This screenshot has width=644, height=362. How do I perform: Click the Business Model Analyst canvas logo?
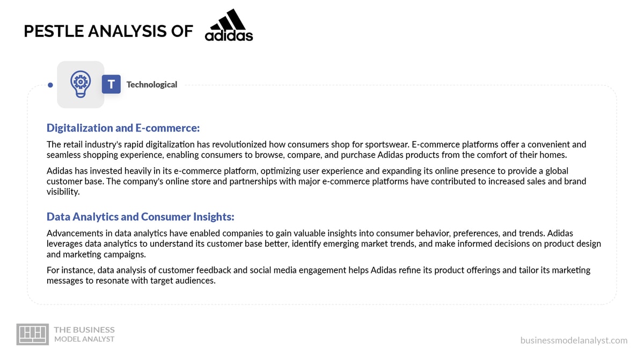(33, 334)
